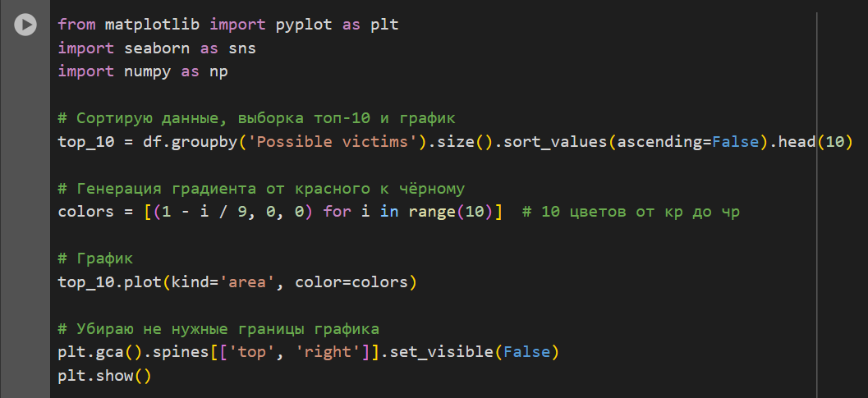Image resolution: width=868 pixels, height=398 pixels.
Task: Click the 'area' string in the plot call
Action: tap(252, 283)
